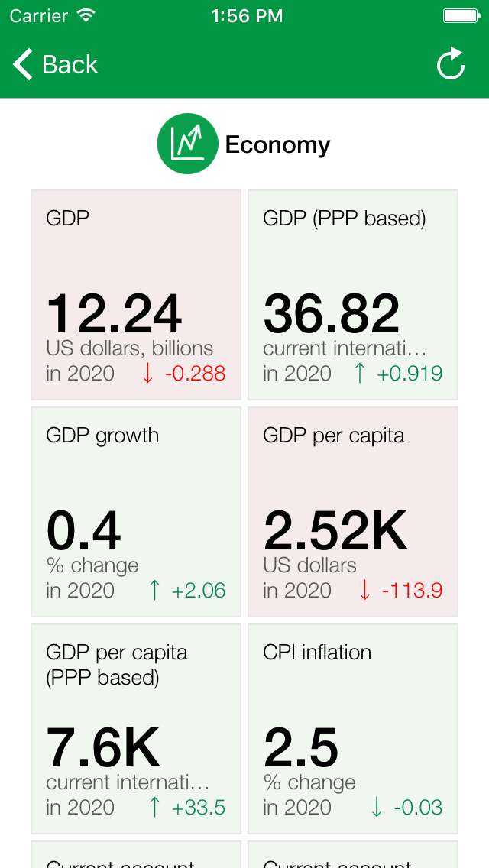
Task: Tap the green up arrow in GDP growth card
Action: 155,591
